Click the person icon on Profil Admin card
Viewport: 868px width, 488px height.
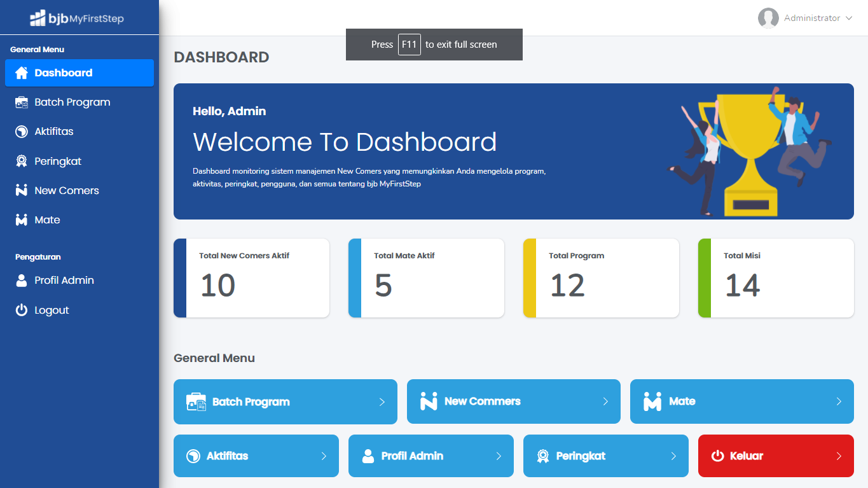pyautogui.click(x=368, y=456)
